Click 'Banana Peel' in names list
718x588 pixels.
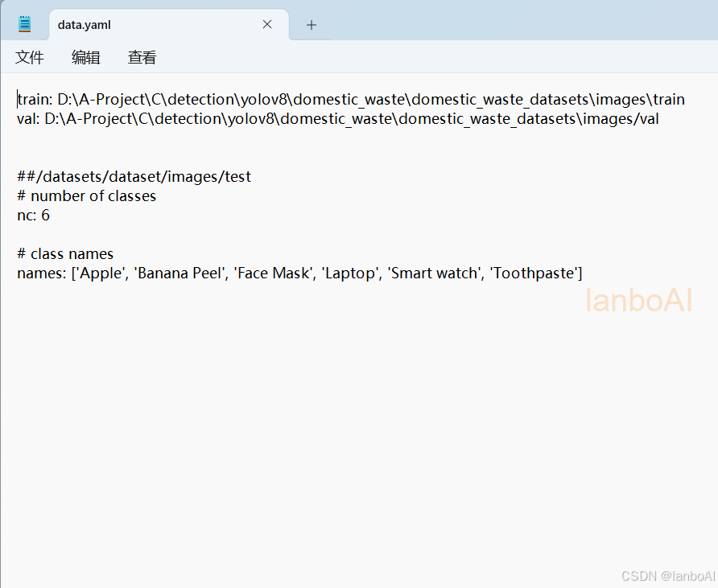click(x=179, y=273)
